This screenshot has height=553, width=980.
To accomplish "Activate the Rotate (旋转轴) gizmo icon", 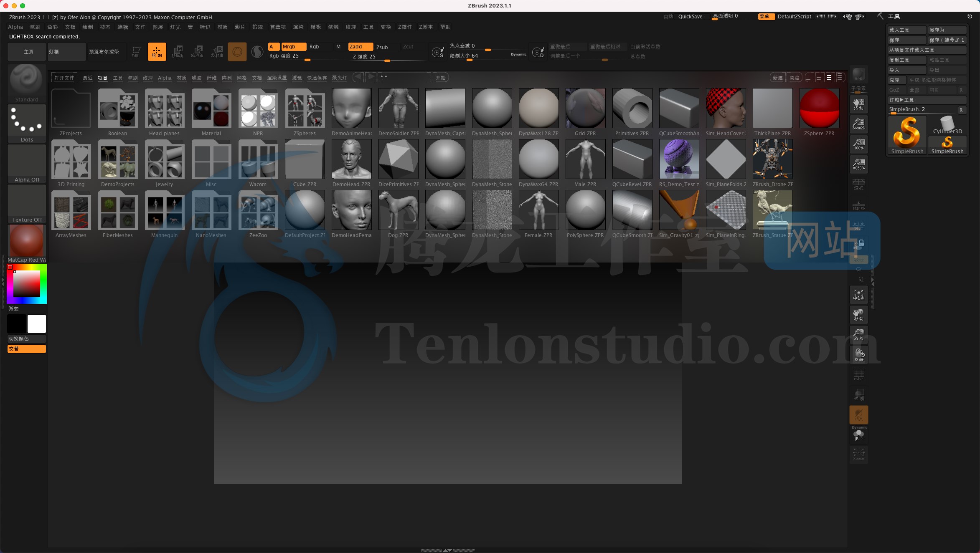I will tap(217, 52).
